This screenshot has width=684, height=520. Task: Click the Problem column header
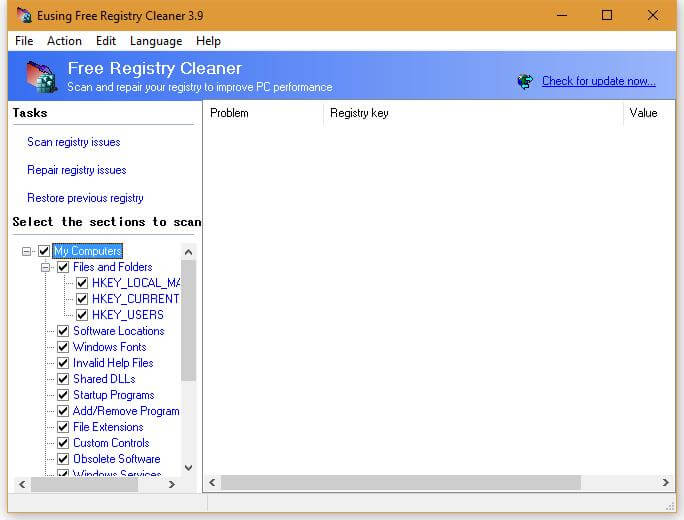click(263, 113)
